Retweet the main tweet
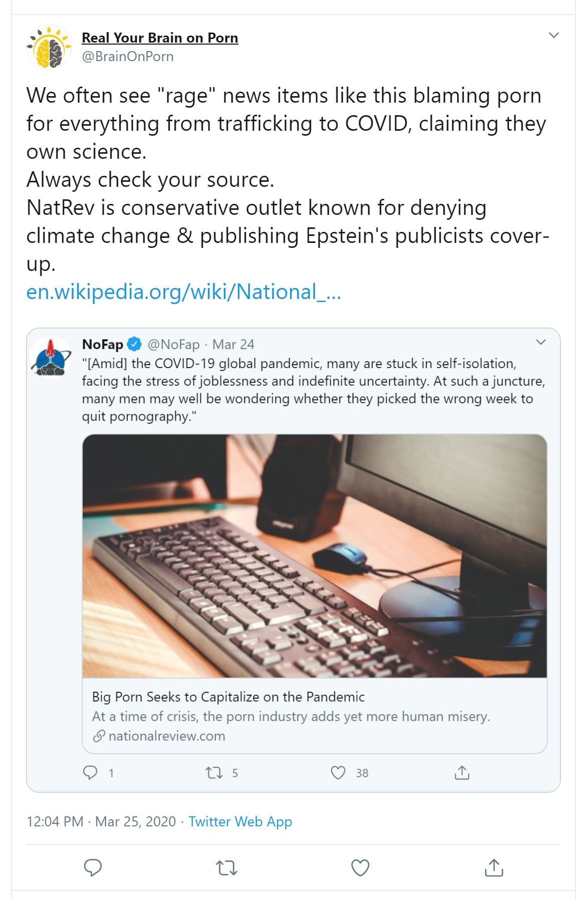Viewport: 588px width, 899px height. pyautogui.click(x=226, y=867)
